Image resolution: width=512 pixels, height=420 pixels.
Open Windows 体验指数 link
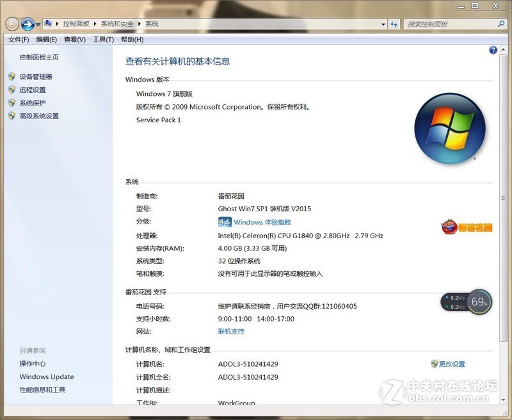pyautogui.click(x=262, y=222)
